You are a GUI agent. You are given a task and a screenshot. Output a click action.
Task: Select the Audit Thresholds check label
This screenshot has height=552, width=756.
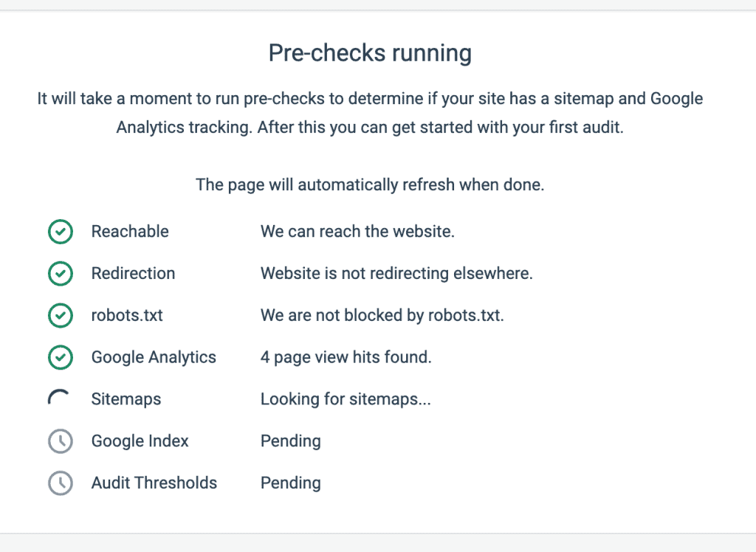[x=154, y=483]
